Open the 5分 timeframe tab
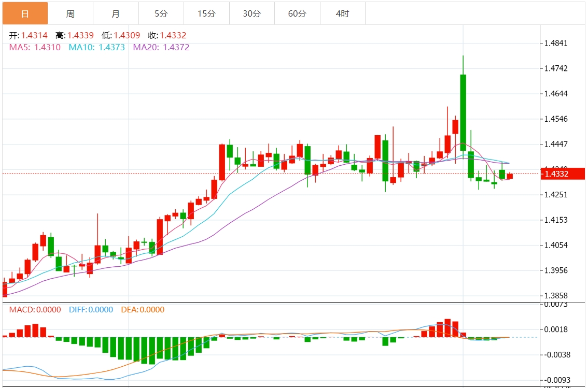This screenshot has height=388, width=588. point(161,13)
